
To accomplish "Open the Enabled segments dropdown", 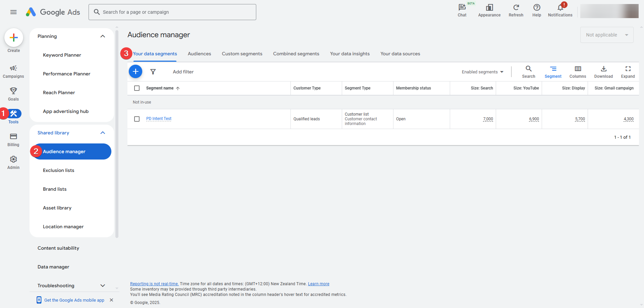I will pyautogui.click(x=482, y=72).
